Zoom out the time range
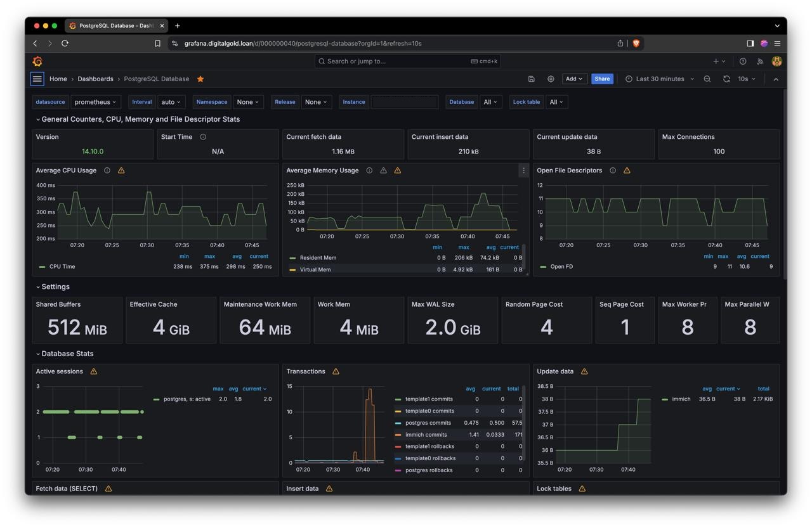812x528 pixels. click(707, 79)
